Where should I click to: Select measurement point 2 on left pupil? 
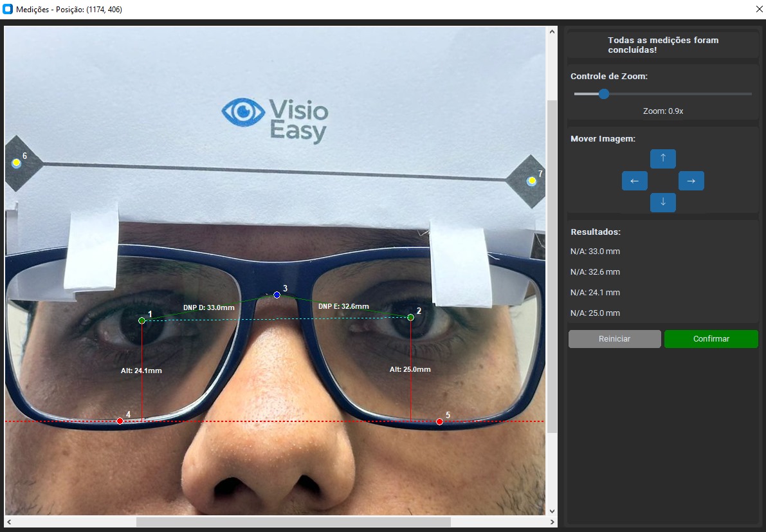pyautogui.click(x=411, y=318)
